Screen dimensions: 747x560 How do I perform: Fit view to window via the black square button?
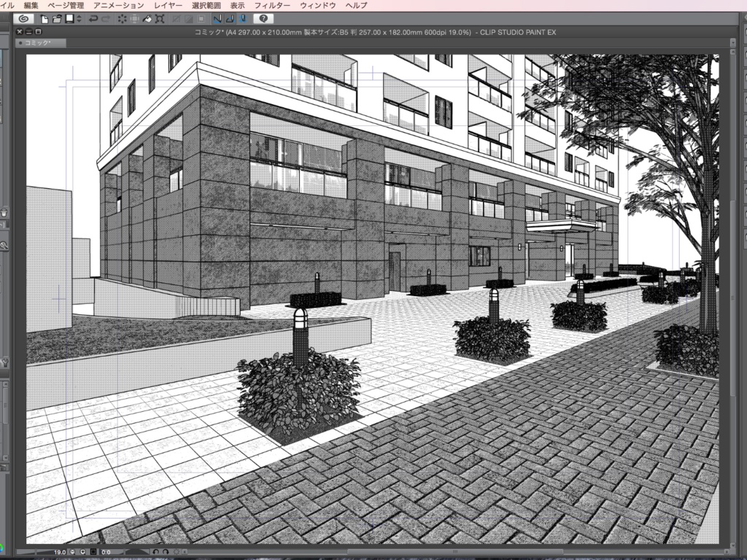click(x=93, y=551)
